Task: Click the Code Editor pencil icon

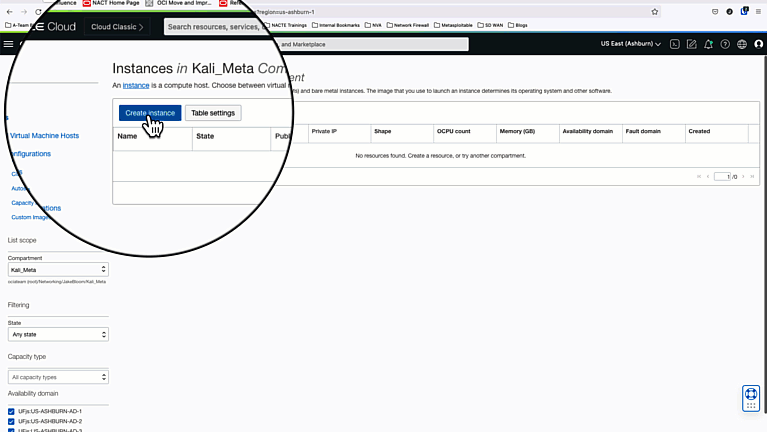Action: pos(691,44)
